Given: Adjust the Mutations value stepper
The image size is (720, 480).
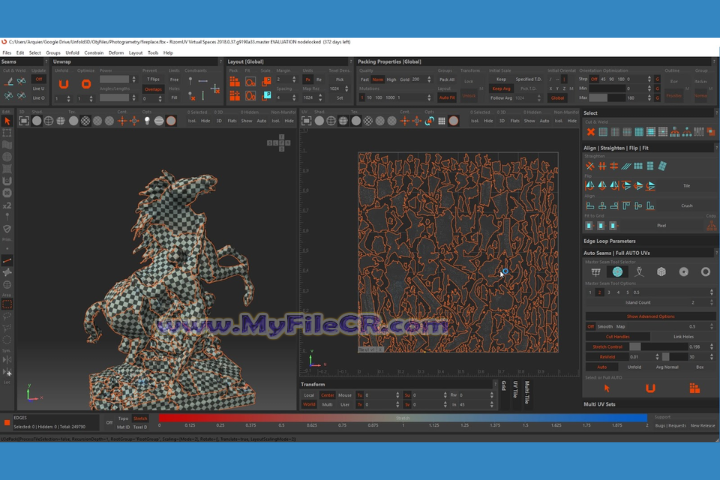Looking at the screenshot, I should [429, 97].
